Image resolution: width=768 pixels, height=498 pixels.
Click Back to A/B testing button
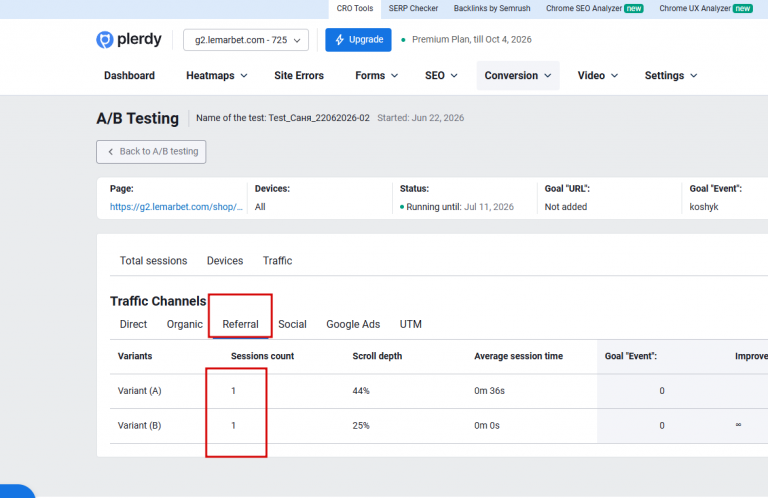151,152
